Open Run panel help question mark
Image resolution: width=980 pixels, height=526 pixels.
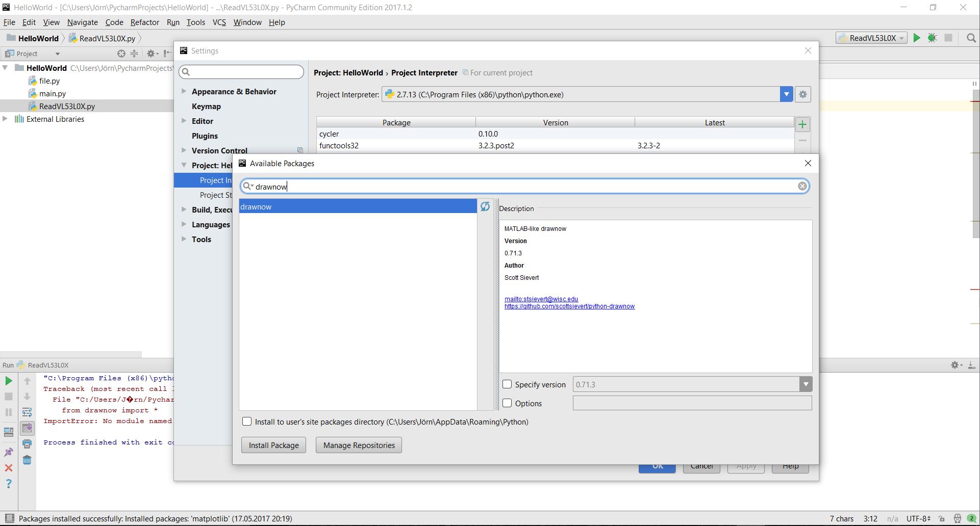tap(9, 484)
